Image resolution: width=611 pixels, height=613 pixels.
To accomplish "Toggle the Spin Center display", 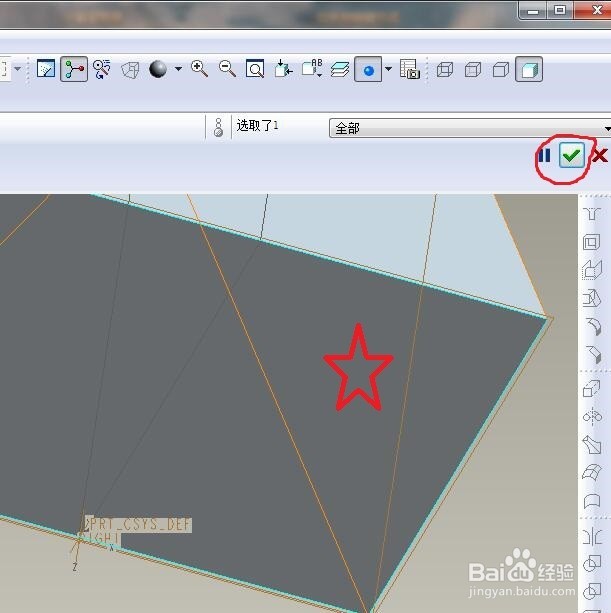I will click(74, 69).
